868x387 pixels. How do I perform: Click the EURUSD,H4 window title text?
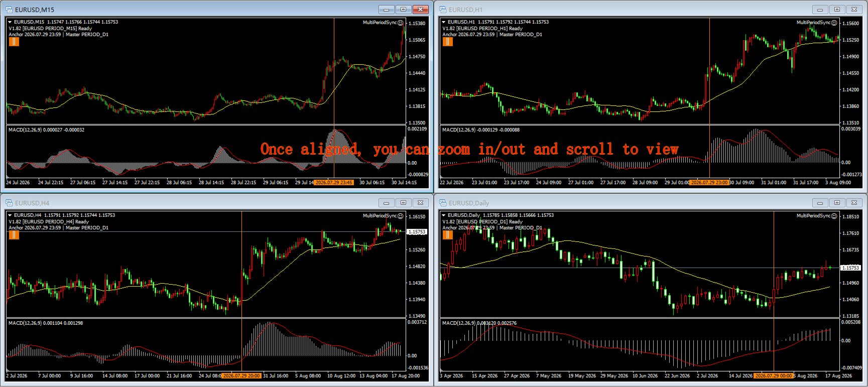[32, 203]
